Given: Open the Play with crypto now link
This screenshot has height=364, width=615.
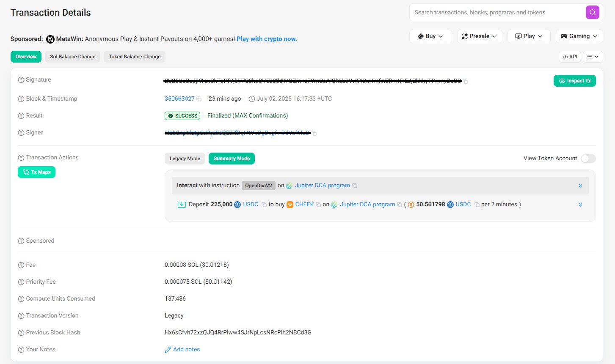Looking at the screenshot, I should pyautogui.click(x=267, y=39).
